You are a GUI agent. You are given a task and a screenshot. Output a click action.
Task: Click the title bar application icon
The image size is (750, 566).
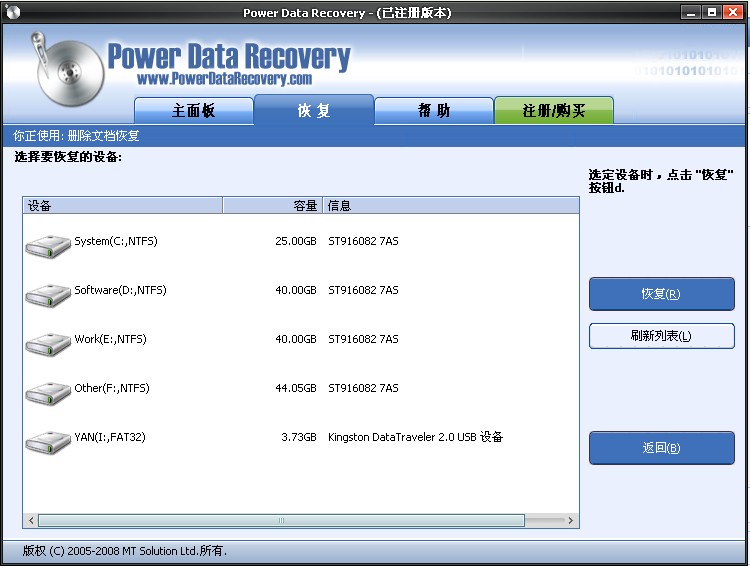click(x=13, y=12)
